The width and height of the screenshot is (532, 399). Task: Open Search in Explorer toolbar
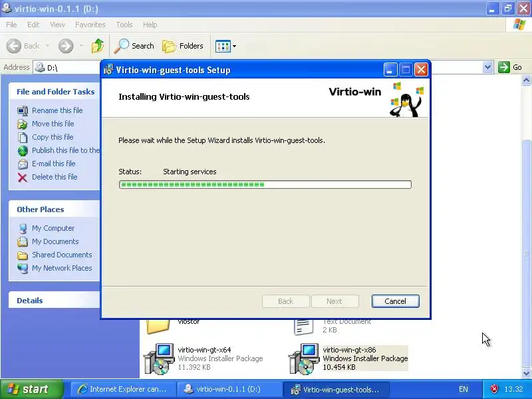134,46
